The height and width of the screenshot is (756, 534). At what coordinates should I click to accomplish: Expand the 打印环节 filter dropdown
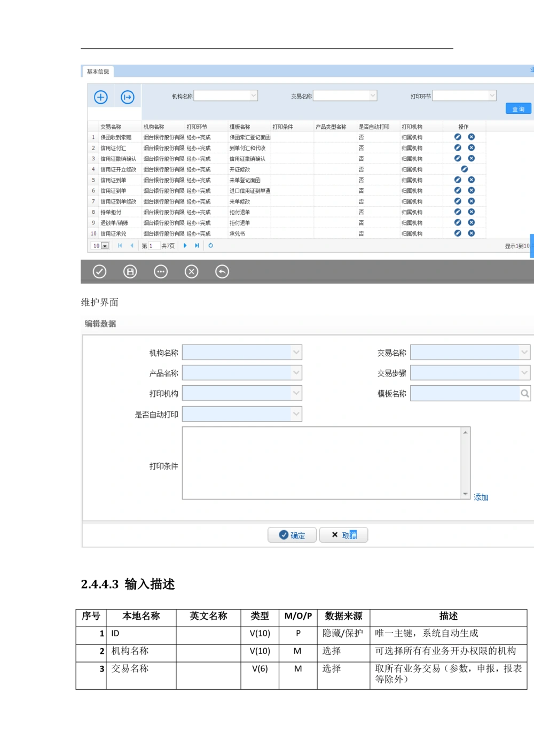coord(492,96)
